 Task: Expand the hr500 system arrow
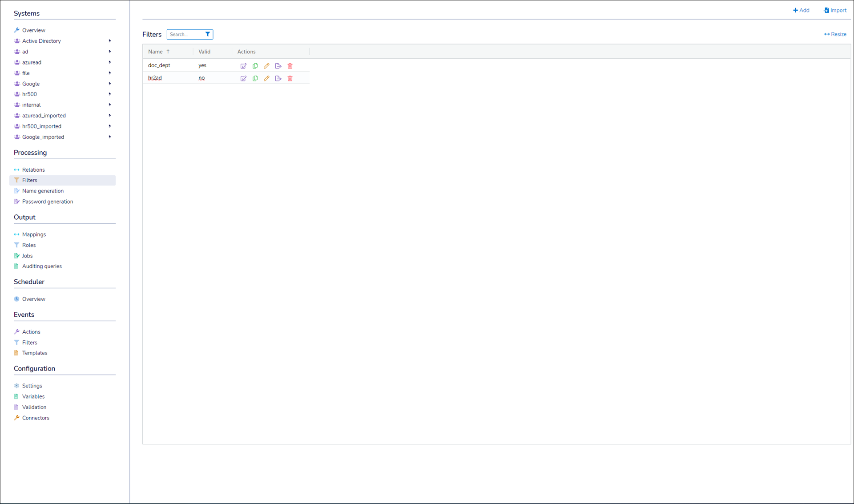[110, 94]
